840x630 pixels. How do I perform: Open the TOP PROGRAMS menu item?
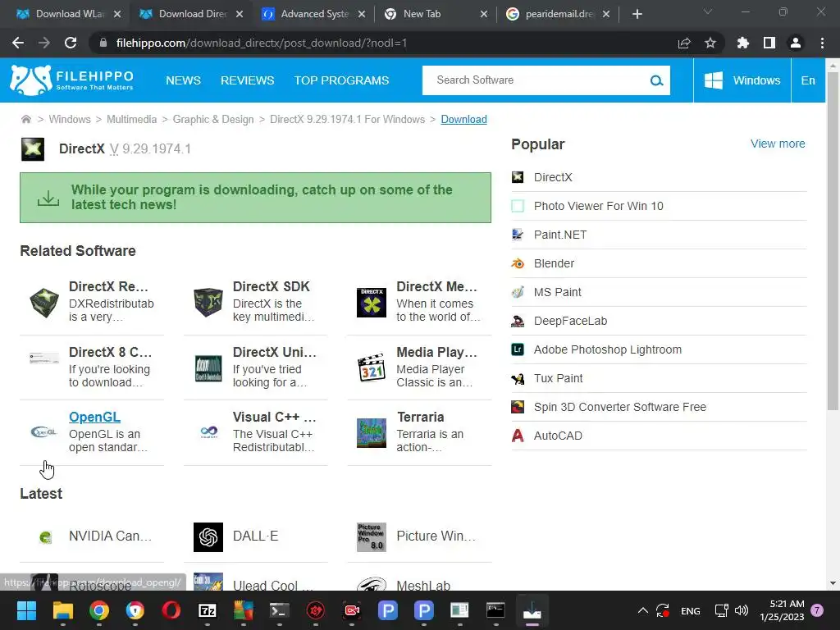(x=341, y=80)
